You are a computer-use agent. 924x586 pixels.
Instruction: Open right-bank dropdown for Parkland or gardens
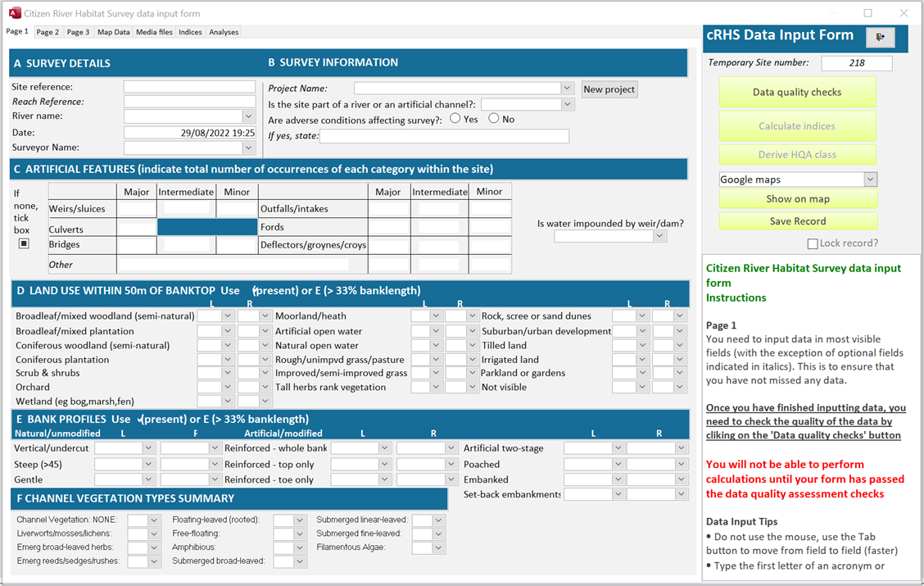pos(679,373)
